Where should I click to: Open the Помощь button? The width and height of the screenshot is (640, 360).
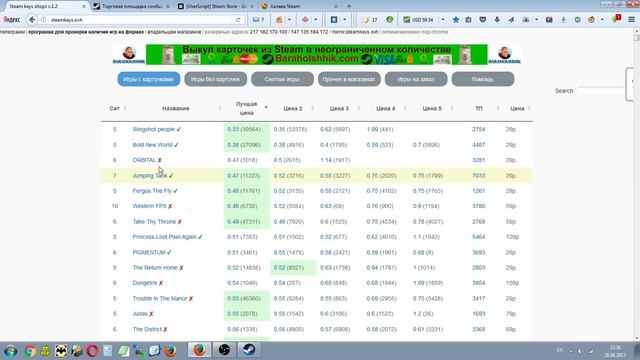[482, 79]
